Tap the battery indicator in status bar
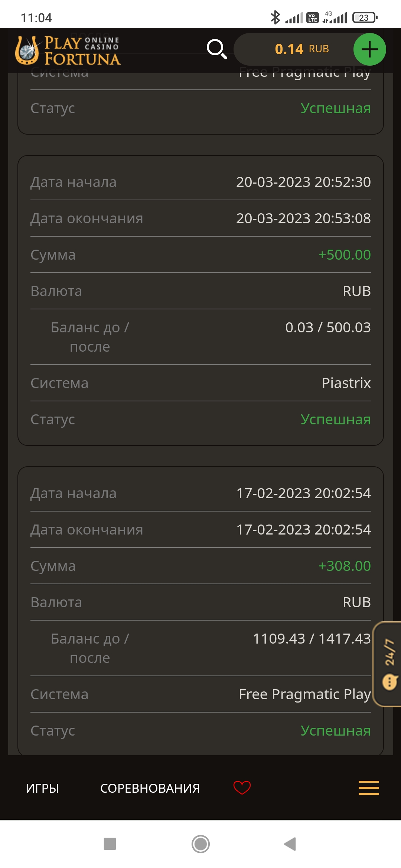 365,17
